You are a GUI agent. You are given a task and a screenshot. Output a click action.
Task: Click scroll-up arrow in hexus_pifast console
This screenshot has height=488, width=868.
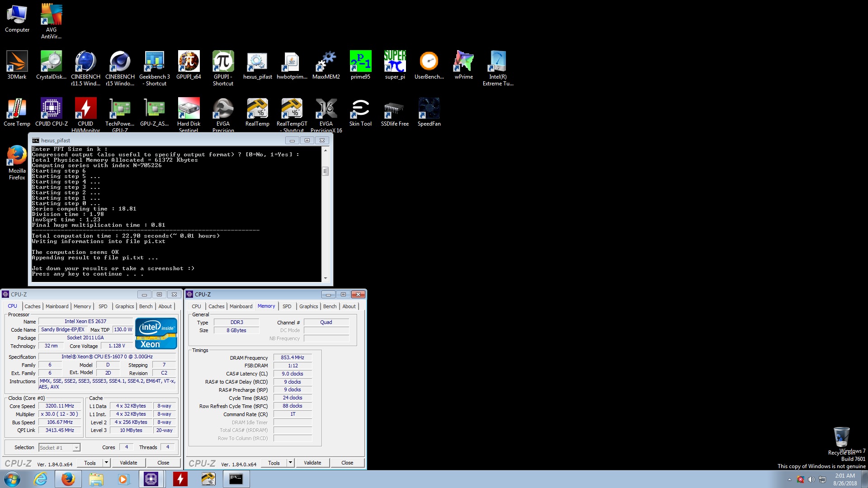click(x=325, y=150)
